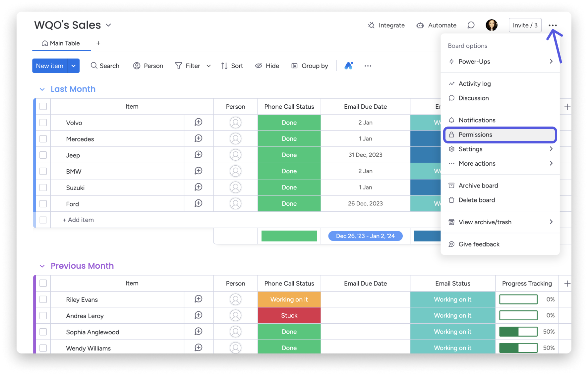Add a new item under Ford
The image size is (588, 375).
[78, 220]
